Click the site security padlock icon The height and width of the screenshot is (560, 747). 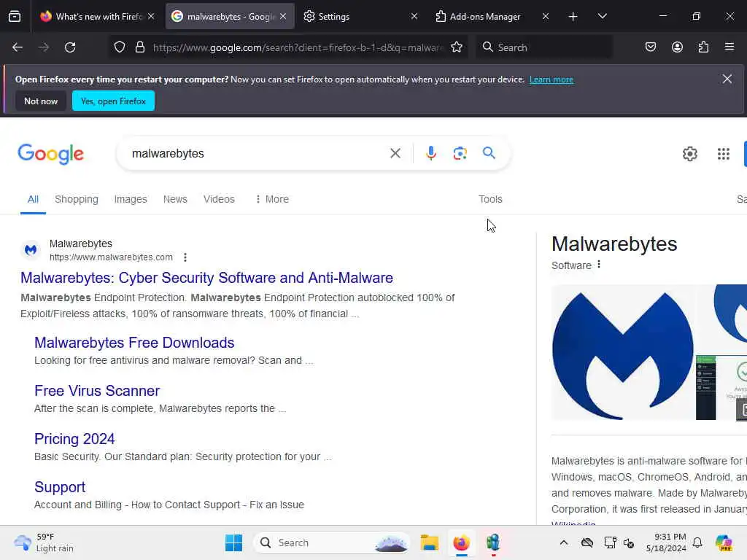(x=139, y=47)
